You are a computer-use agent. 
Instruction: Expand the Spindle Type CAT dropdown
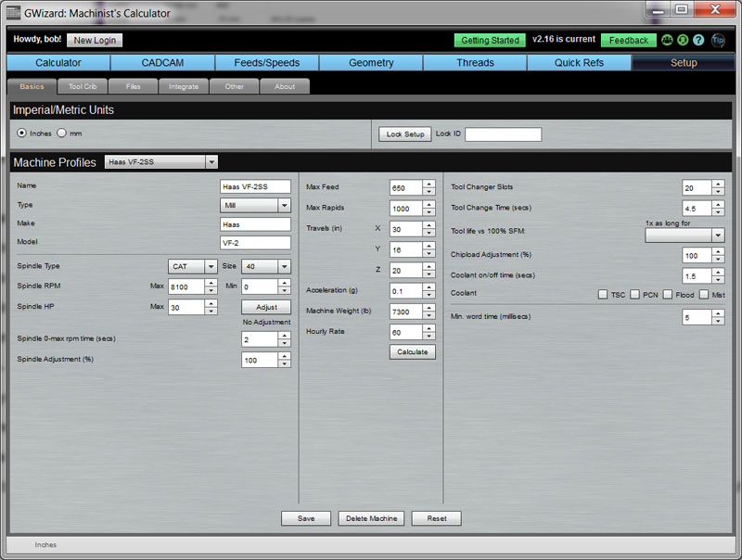211,266
